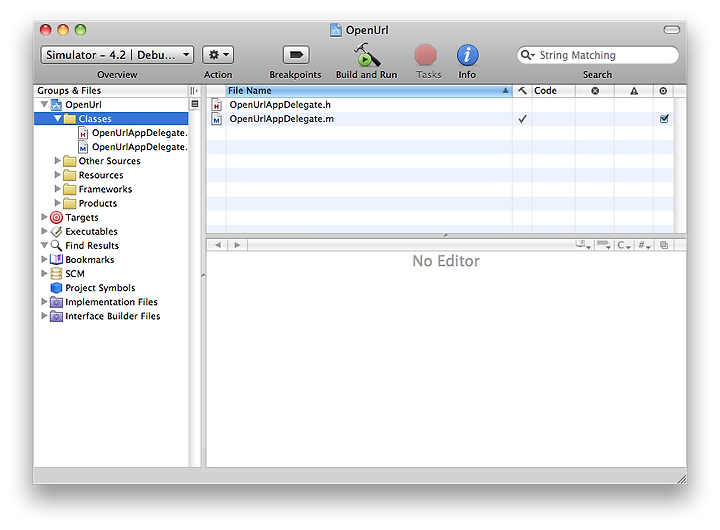Click the sidebar column split icon
The image size is (720, 530).
pyautogui.click(x=194, y=90)
